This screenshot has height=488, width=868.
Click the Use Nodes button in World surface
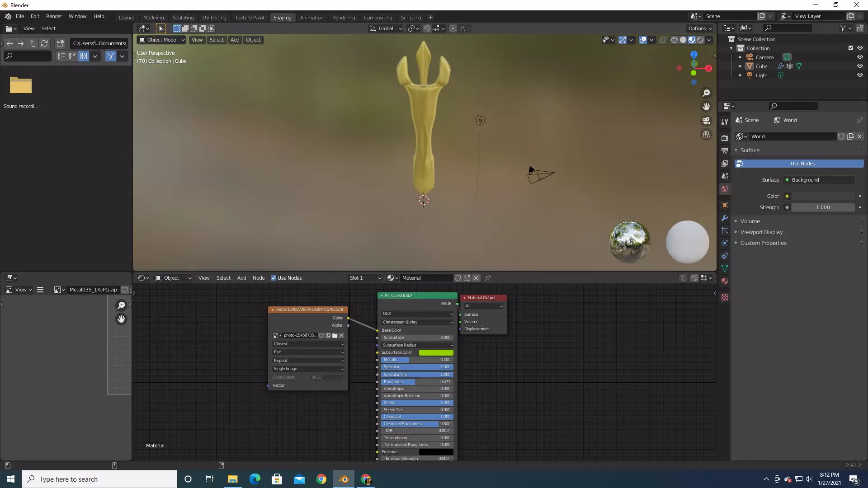(x=799, y=164)
